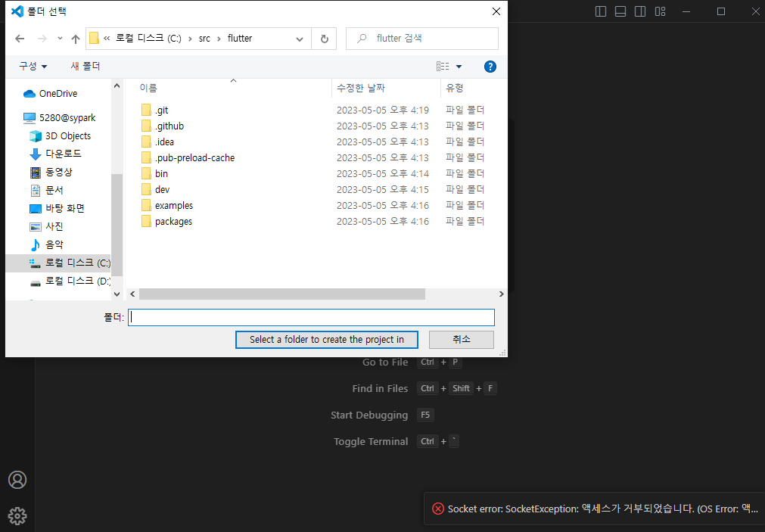Image resolution: width=765 pixels, height=532 pixels.
Task: Open 문서 folder in sidebar
Action: point(46,191)
